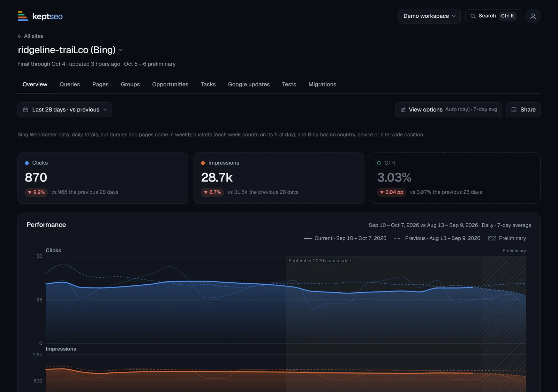Open Last 28 days date range dropdown
Screen dimensions: 558x392
click(65, 110)
